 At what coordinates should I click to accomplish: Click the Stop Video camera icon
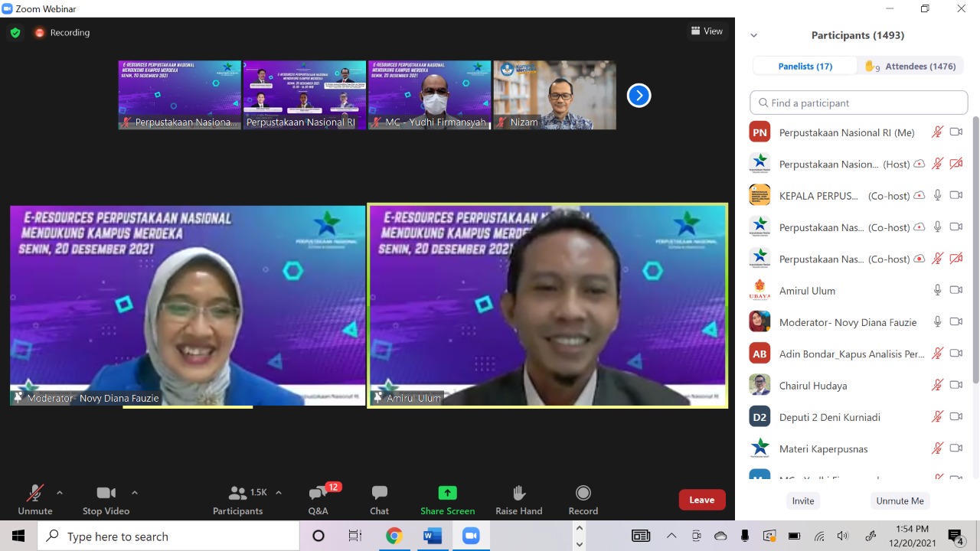coord(106,493)
